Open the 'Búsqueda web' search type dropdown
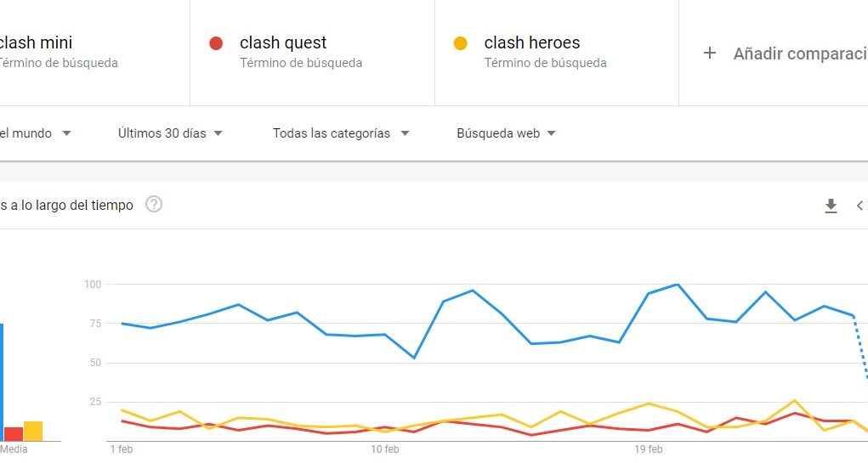868x463 pixels. coord(506,133)
